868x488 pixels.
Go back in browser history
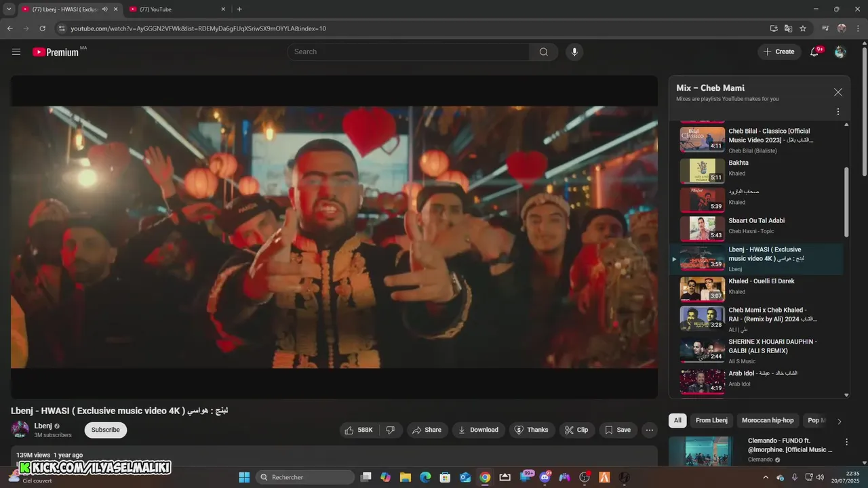[9, 28]
